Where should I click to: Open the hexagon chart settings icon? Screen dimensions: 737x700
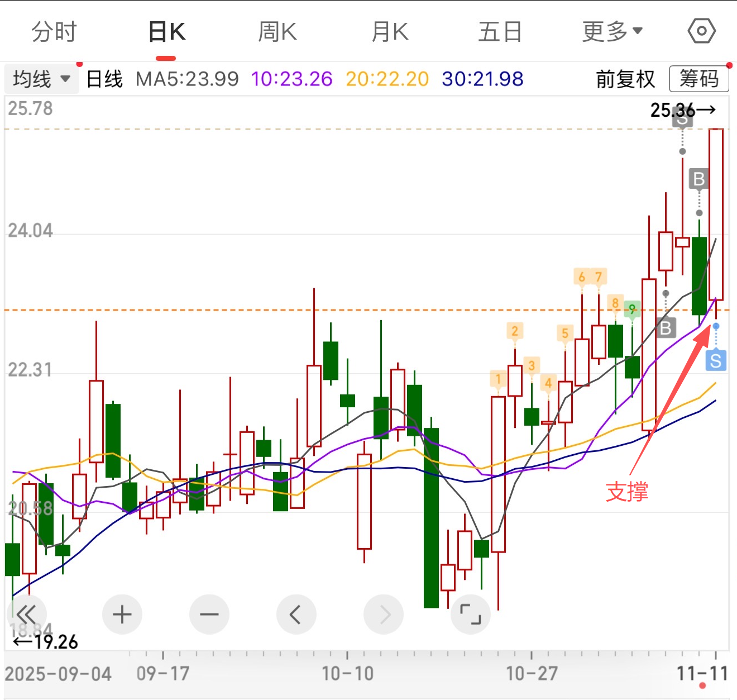click(701, 31)
